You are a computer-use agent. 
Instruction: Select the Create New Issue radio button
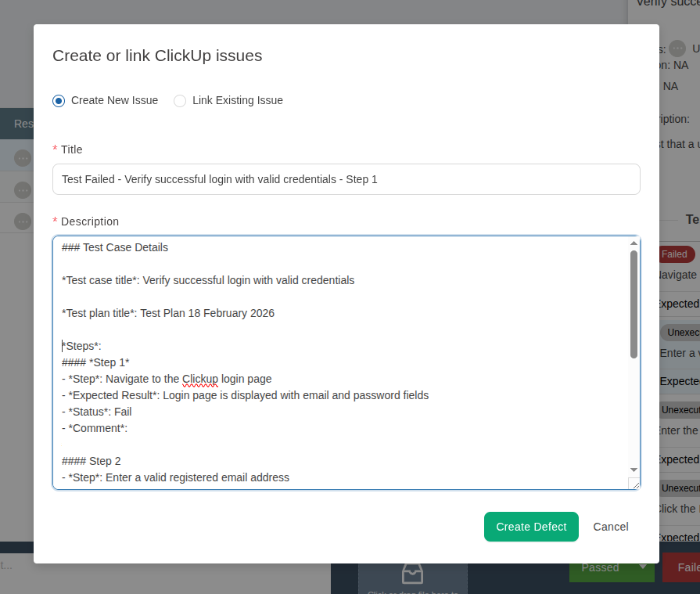pyautogui.click(x=59, y=100)
